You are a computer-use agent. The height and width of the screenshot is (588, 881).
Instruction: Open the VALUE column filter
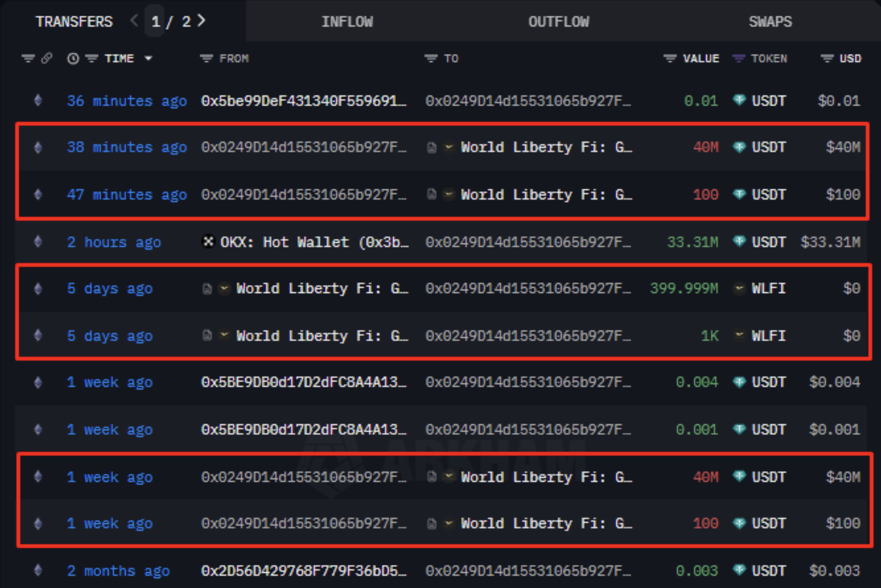(670, 58)
